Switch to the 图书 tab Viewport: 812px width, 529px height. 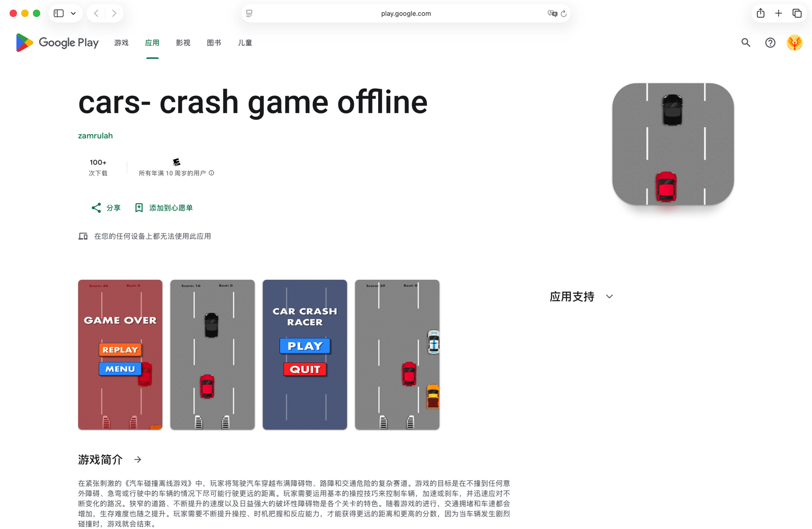pyautogui.click(x=214, y=43)
